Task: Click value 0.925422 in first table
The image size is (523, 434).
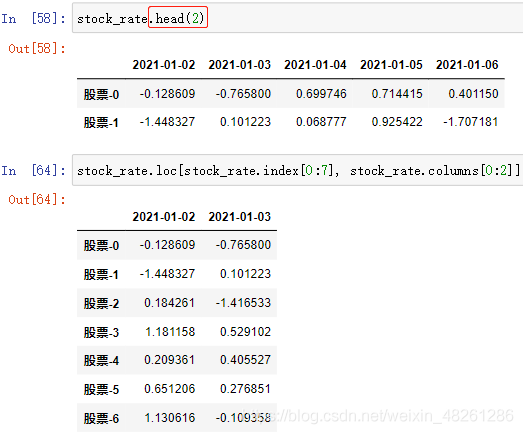Action: pyautogui.click(x=397, y=122)
